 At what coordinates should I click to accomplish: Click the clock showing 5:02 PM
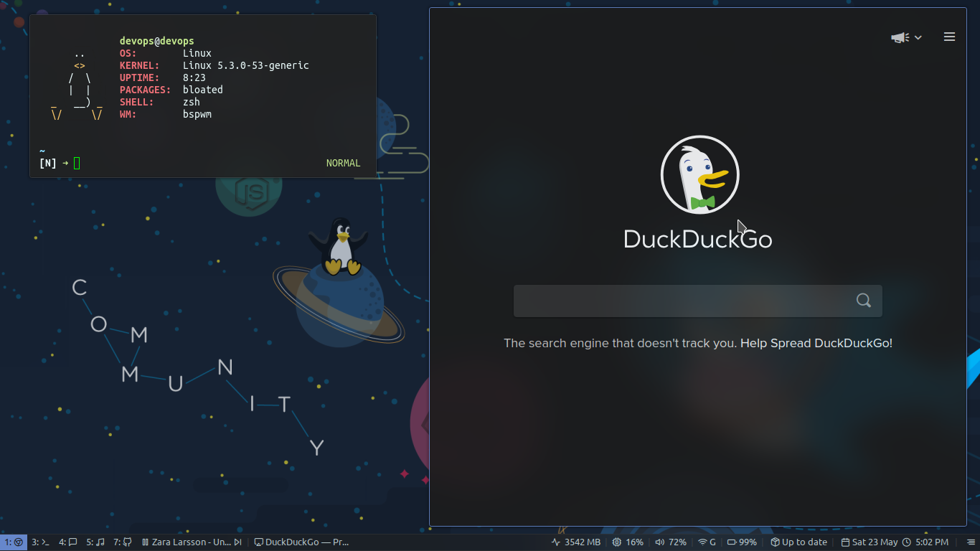[925, 542]
